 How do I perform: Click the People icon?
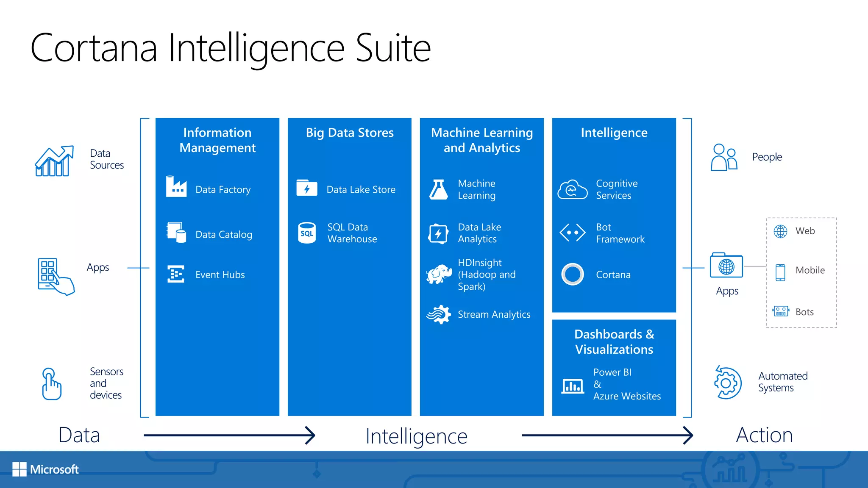[x=724, y=157]
